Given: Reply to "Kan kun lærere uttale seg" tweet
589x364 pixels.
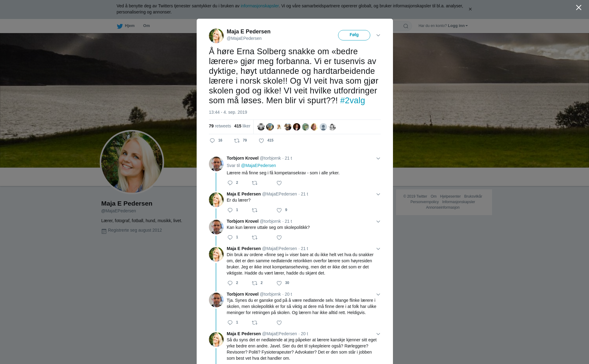Looking at the screenshot, I should [230, 237].
